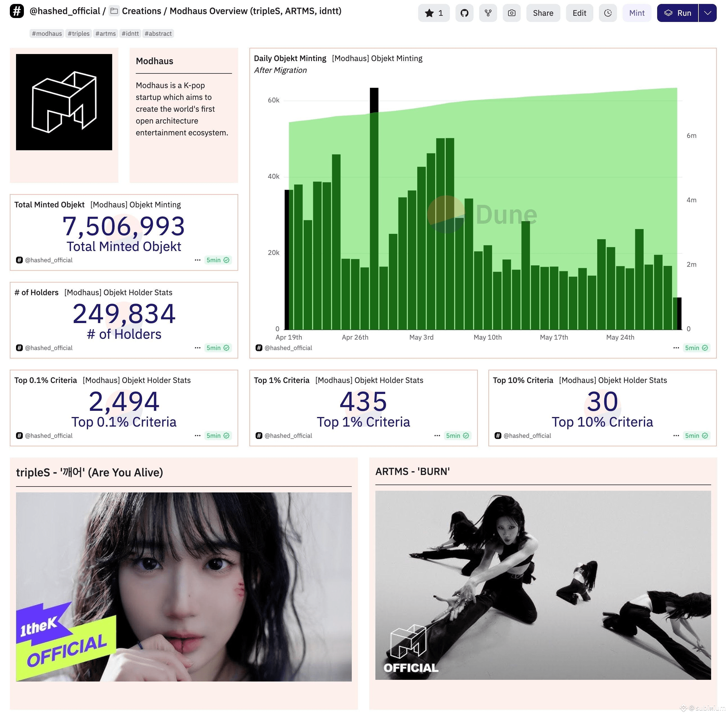
Task: Click the Mint button
Action: [637, 13]
